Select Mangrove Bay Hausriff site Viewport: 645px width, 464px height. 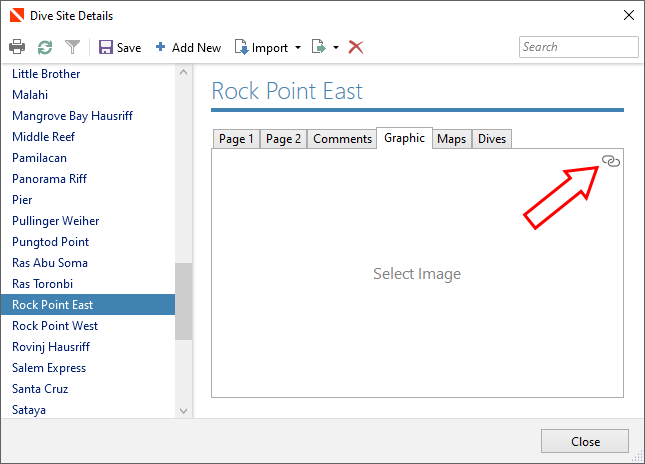pyautogui.click(x=88, y=116)
